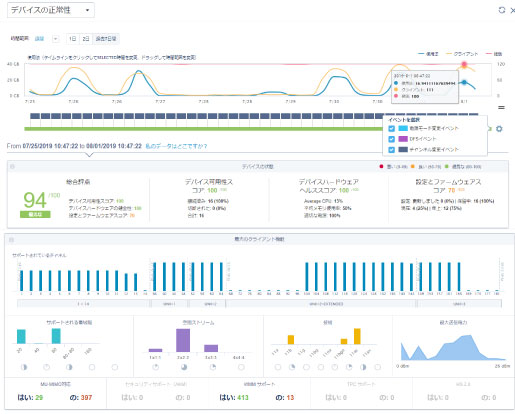The image size is (515, 414).
Task: Click the refresh icon at top right
Action: (501, 10)
